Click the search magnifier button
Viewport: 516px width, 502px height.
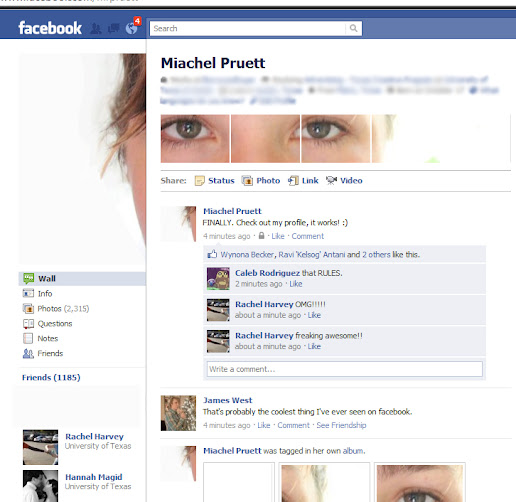pos(354,28)
